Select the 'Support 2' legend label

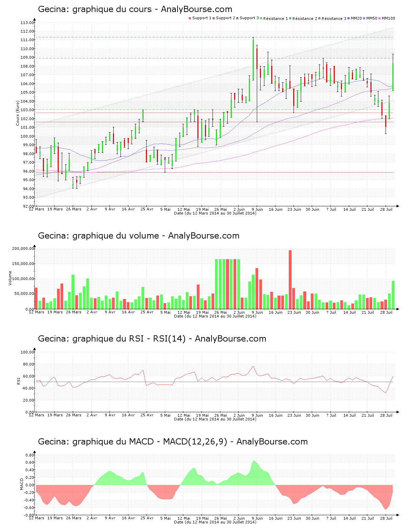pyautogui.click(x=226, y=18)
